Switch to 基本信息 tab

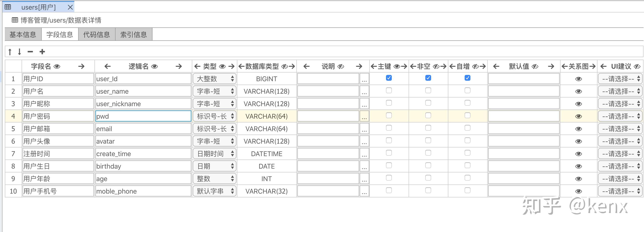[x=23, y=34]
